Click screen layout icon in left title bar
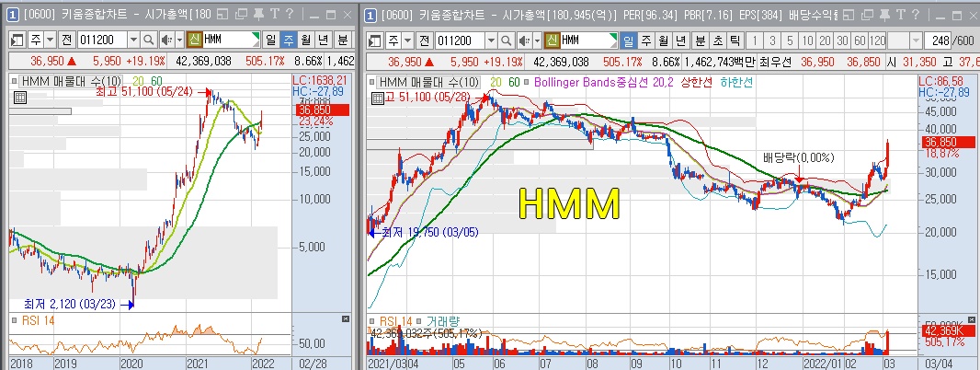This screenshot has width=980, height=370. tap(222, 15)
